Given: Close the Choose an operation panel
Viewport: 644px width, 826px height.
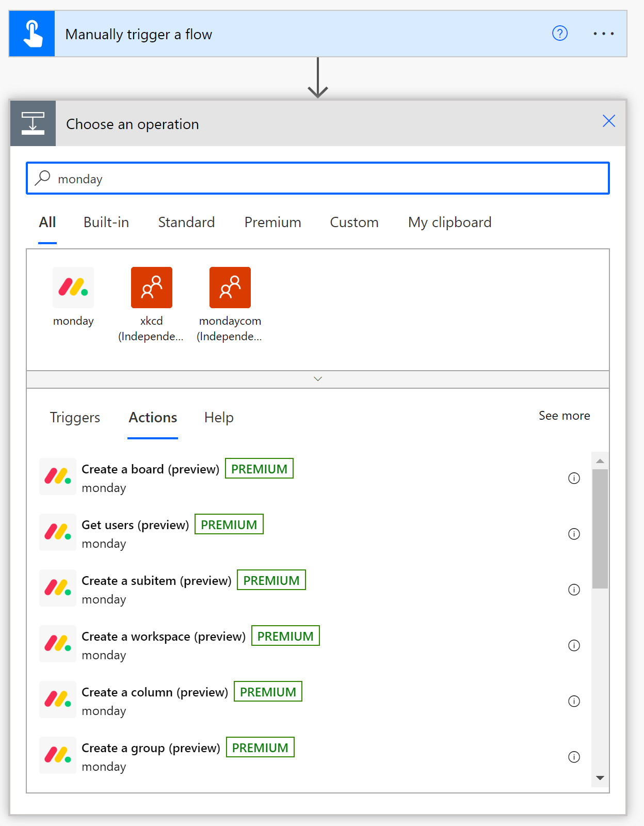Looking at the screenshot, I should click(609, 121).
